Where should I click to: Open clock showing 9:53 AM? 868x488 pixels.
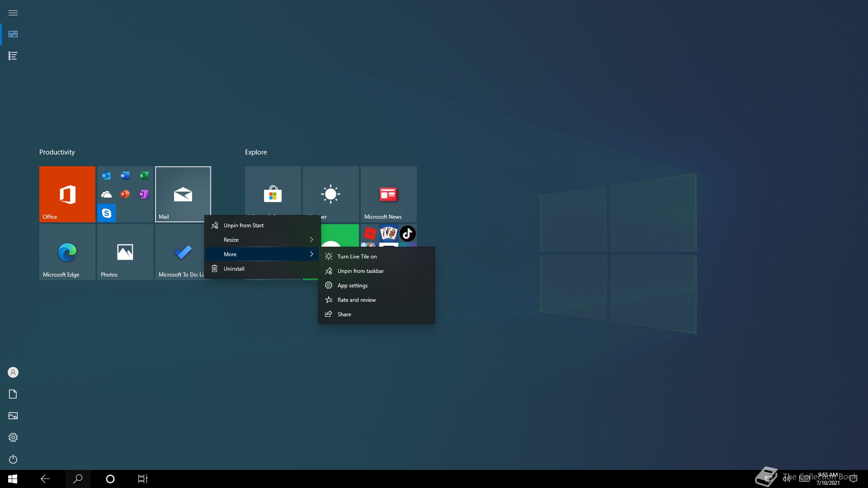click(828, 479)
